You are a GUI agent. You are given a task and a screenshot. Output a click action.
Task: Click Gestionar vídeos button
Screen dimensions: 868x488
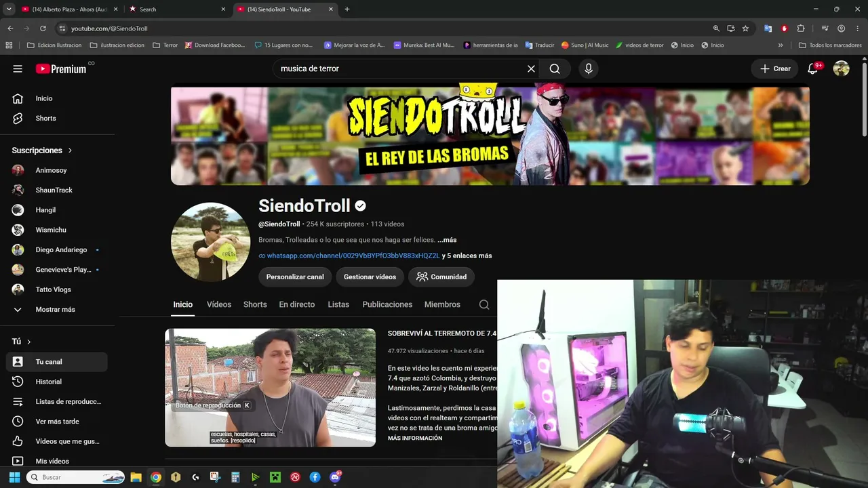click(370, 277)
